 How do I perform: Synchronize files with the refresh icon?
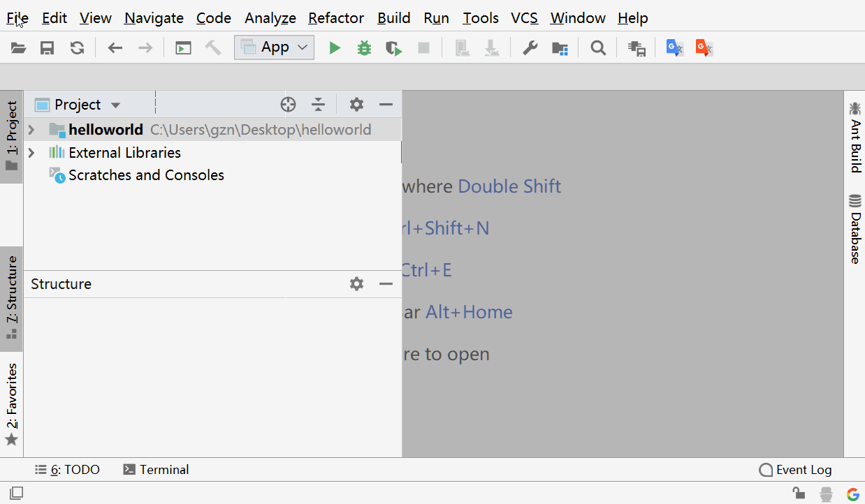[78, 48]
